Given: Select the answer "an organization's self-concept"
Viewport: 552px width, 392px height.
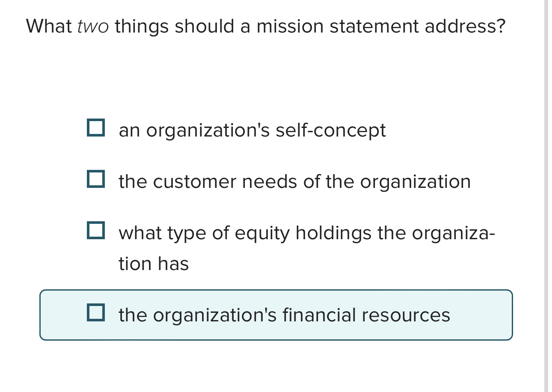Looking at the screenshot, I should coord(252,130).
